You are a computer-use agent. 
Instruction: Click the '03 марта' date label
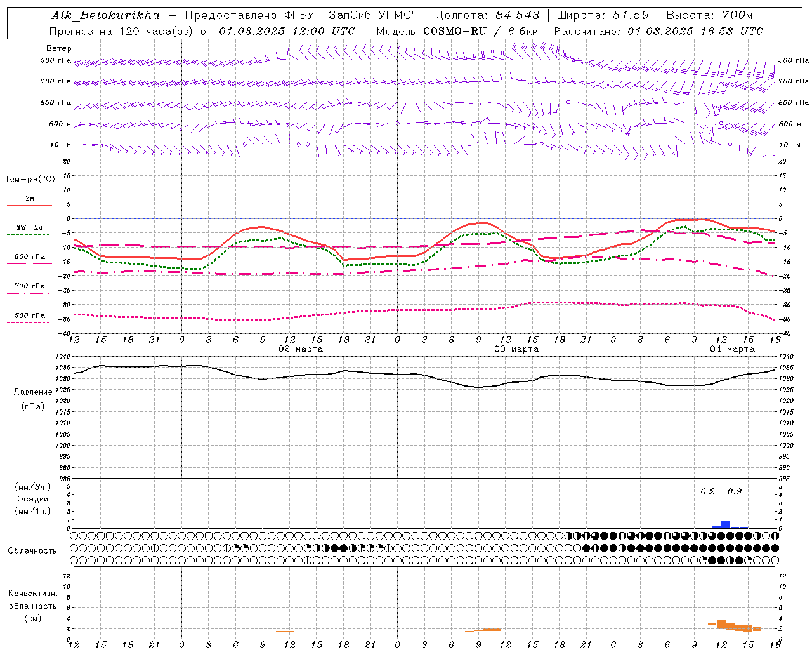(516, 349)
